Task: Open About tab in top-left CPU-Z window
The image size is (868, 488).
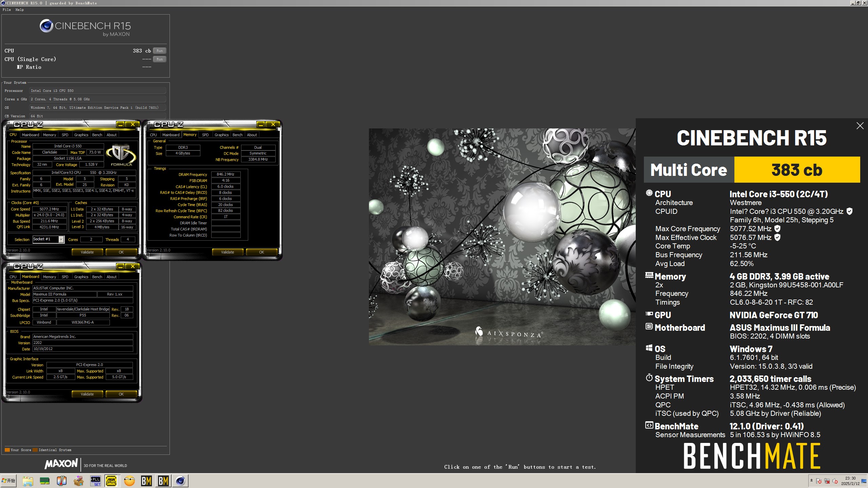Action: (x=112, y=135)
